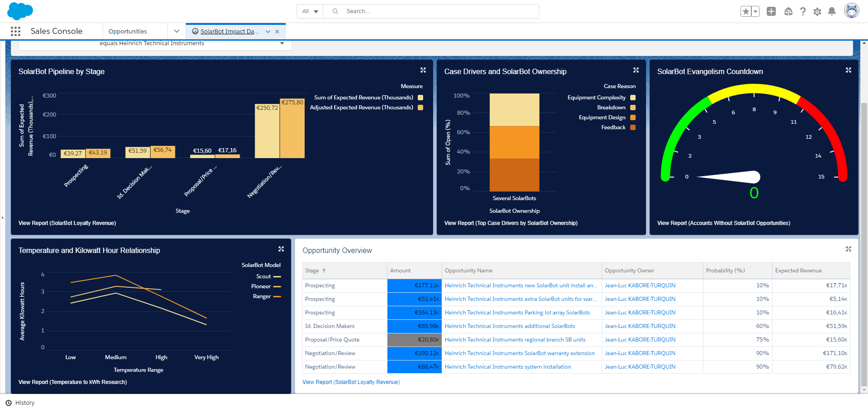This screenshot has width=868, height=412.
Task: Expand SolarBot Evangelism Countdown gauge
Action: coord(849,70)
